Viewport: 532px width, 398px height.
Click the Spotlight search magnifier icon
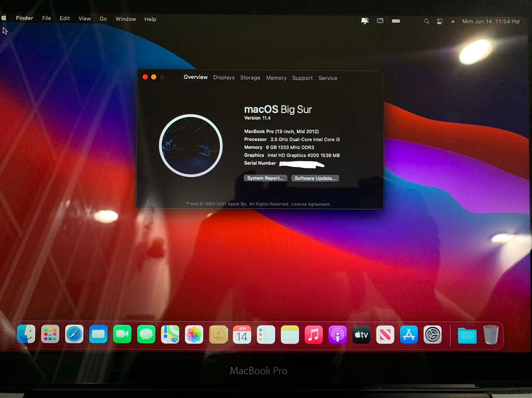click(426, 21)
